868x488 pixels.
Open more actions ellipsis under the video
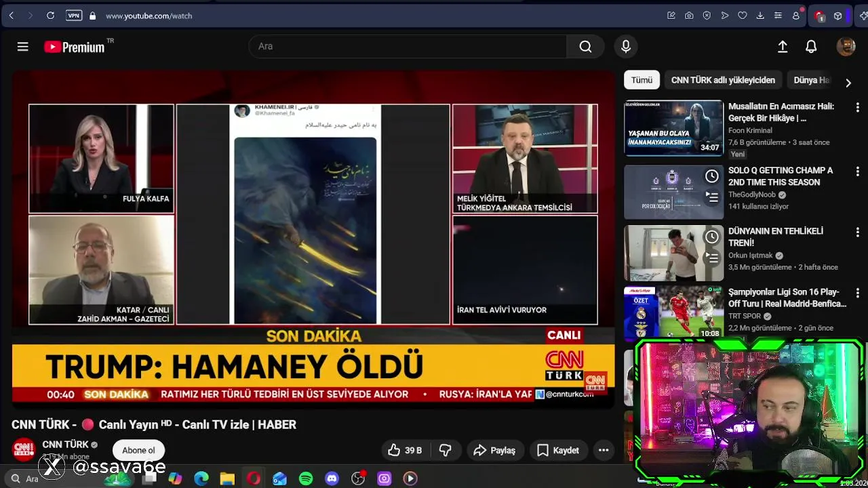coord(604,450)
